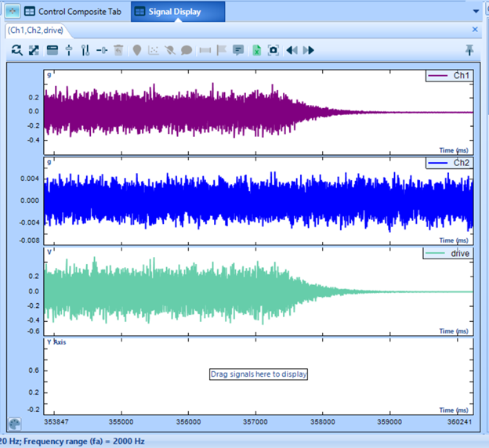489x448 pixels.
Task: Click the Drag signals here to display area
Action: 259,374
